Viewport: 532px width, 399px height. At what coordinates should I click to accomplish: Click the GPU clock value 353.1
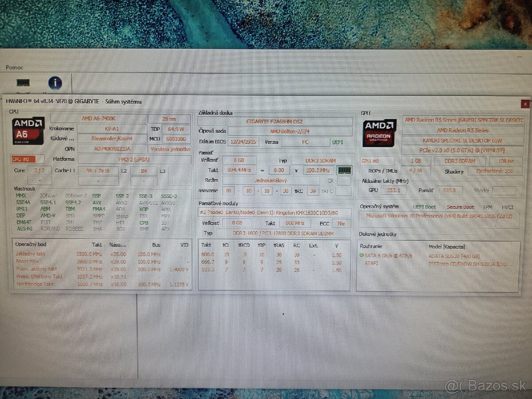(x=393, y=190)
